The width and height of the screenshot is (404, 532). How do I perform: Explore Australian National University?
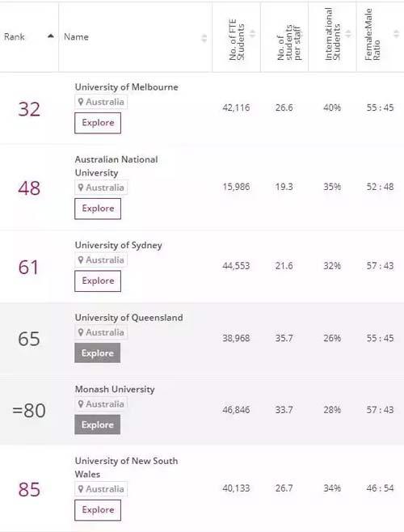pos(98,209)
